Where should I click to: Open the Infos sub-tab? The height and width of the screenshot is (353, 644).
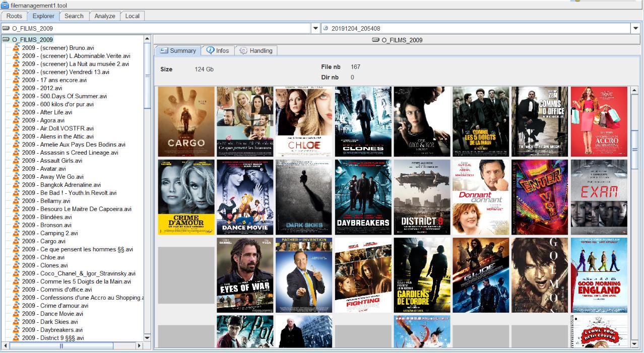pos(218,51)
